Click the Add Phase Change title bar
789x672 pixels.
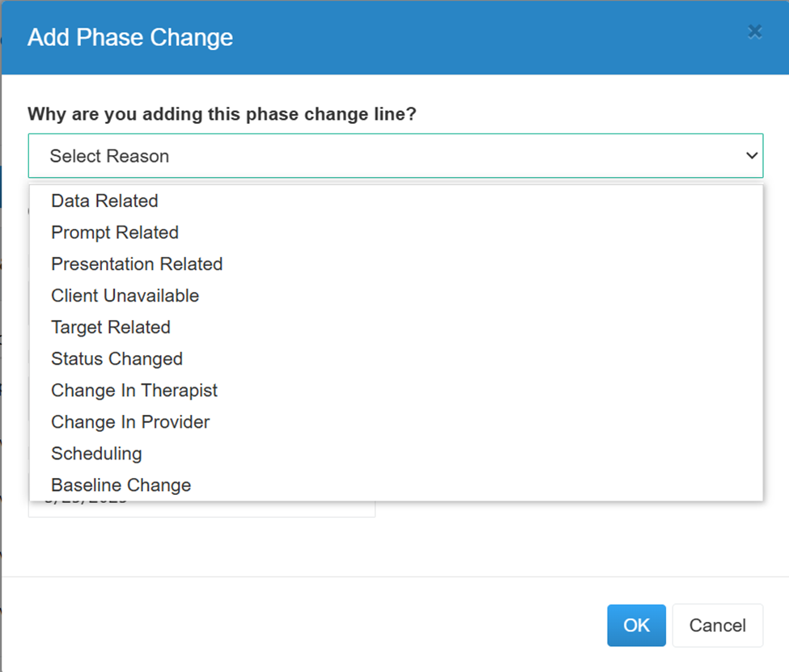click(x=395, y=37)
